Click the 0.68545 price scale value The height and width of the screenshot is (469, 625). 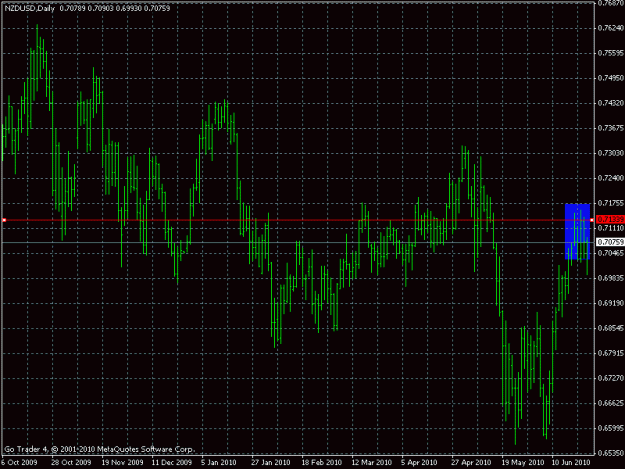tap(611, 328)
